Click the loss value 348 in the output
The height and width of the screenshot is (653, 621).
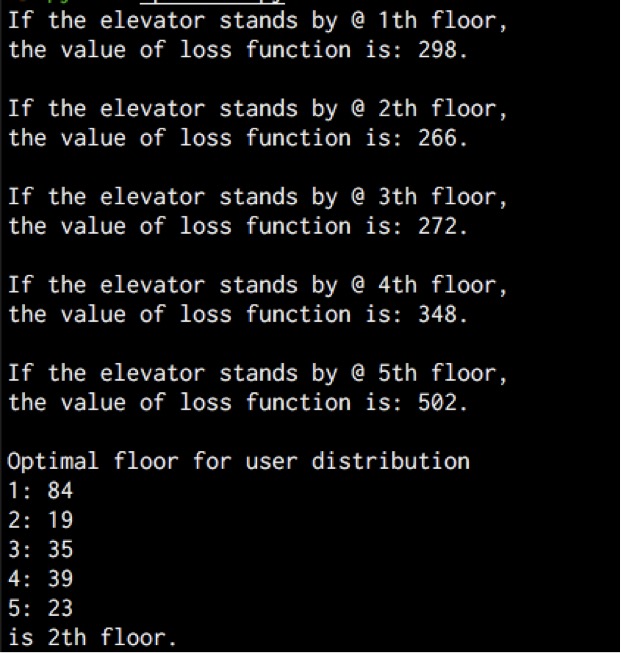[x=437, y=314]
